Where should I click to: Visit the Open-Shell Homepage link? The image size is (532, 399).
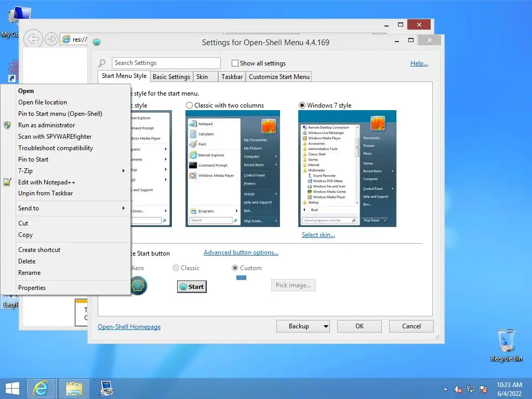click(129, 327)
